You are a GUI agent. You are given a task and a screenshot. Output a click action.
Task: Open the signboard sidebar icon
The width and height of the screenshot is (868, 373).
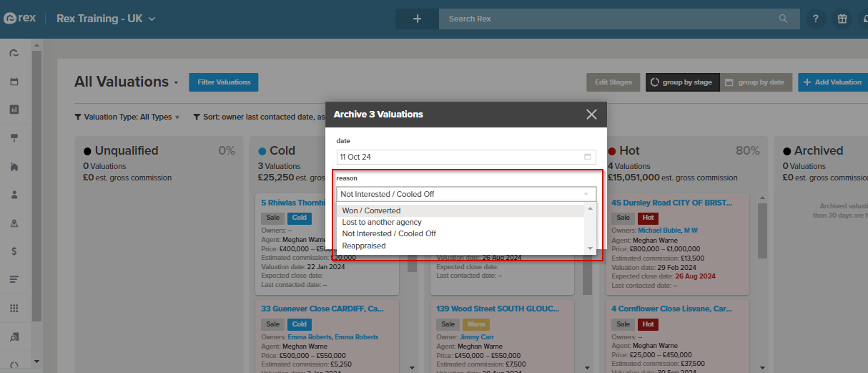[14, 138]
